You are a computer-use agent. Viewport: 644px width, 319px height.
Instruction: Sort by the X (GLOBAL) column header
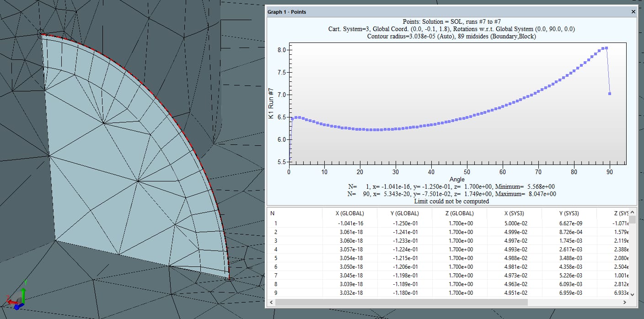(x=349, y=213)
